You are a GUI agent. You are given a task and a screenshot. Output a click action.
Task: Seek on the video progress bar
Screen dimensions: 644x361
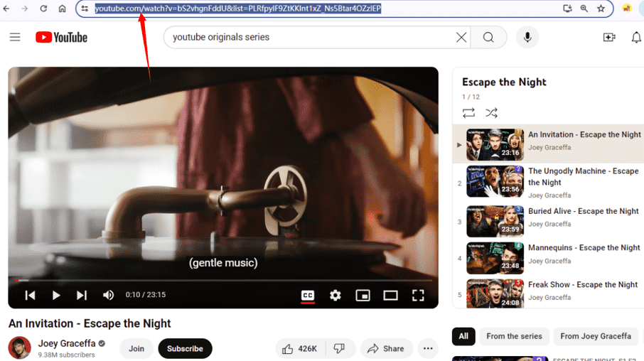click(x=213, y=281)
